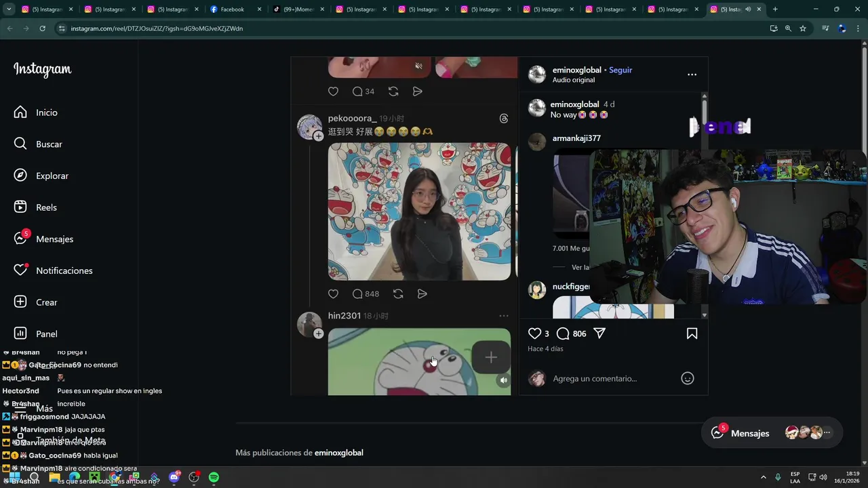This screenshot has height=488, width=868.
Task: Open Buscar search in the sidebar
Action: (x=39, y=144)
